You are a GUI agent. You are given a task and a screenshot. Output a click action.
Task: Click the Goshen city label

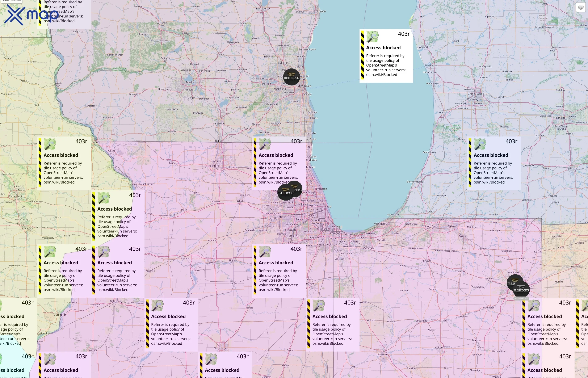tap(463, 236)
